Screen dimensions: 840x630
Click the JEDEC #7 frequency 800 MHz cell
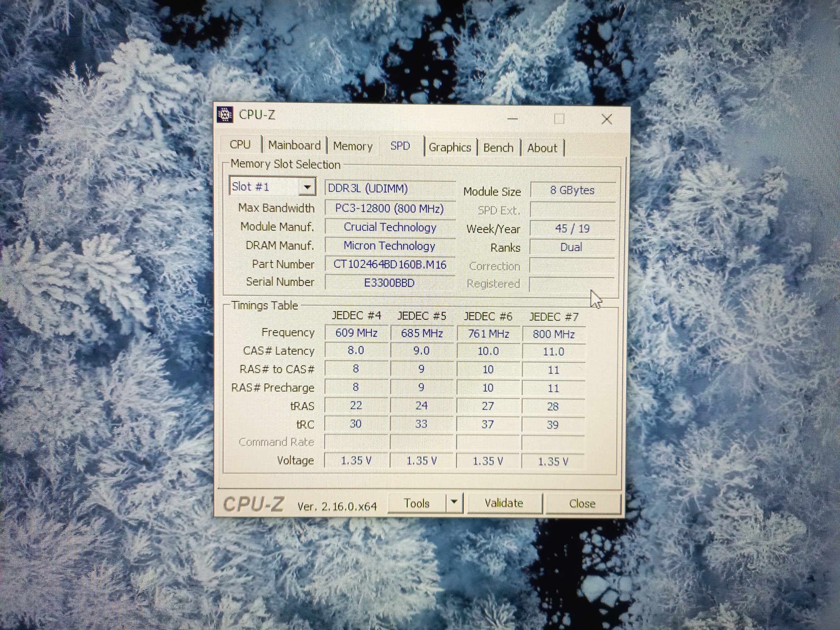click(x=553, y=334)
